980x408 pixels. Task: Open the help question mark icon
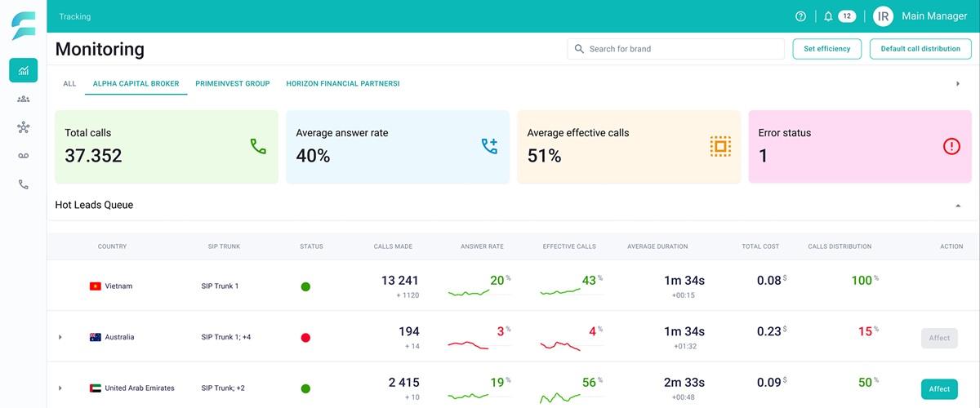(800, 16)
